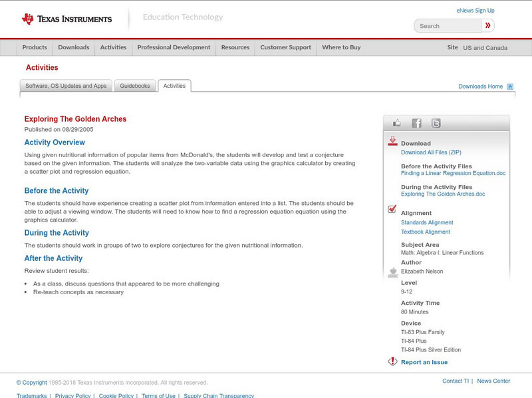532x398 pixels.
Task: Click the 'Published on 08/29/2005' text
Action: pyautogui.click(x=59, y=129)
